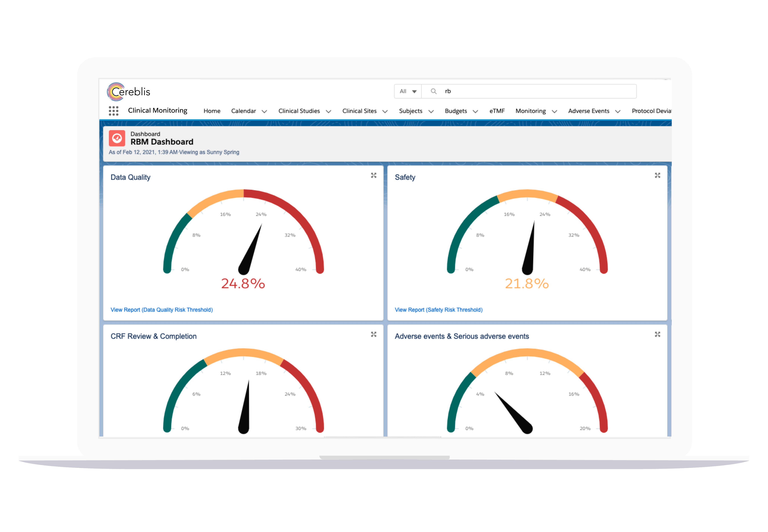Open the Clinical Sites tab
This screenshot has height=532, width=768.
pos(359,111)
